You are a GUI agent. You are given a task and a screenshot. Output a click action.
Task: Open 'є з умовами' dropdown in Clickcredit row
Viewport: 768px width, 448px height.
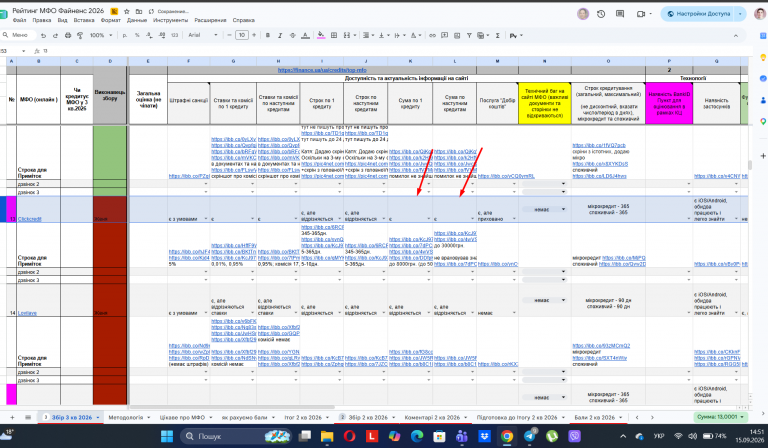click(206, 219)
